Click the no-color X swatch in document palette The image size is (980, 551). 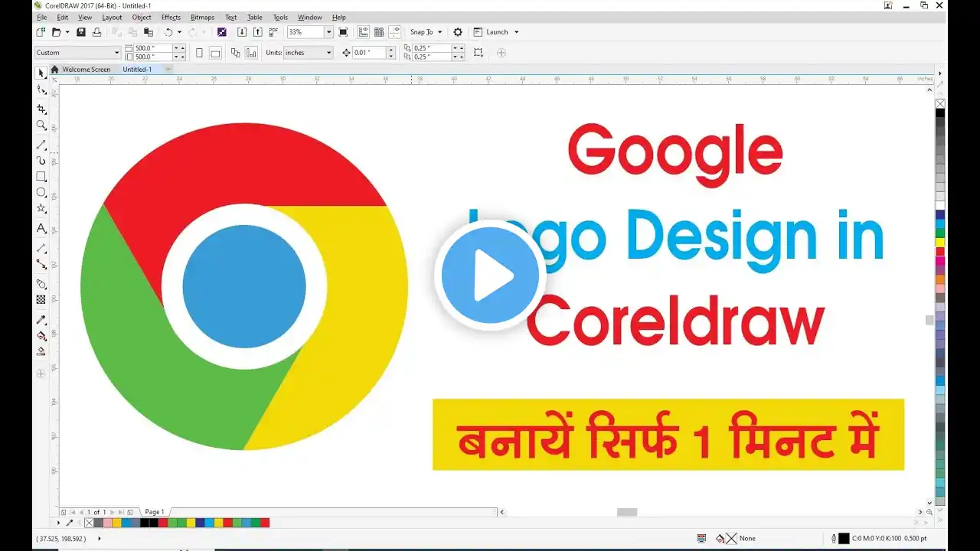(89, 523)
